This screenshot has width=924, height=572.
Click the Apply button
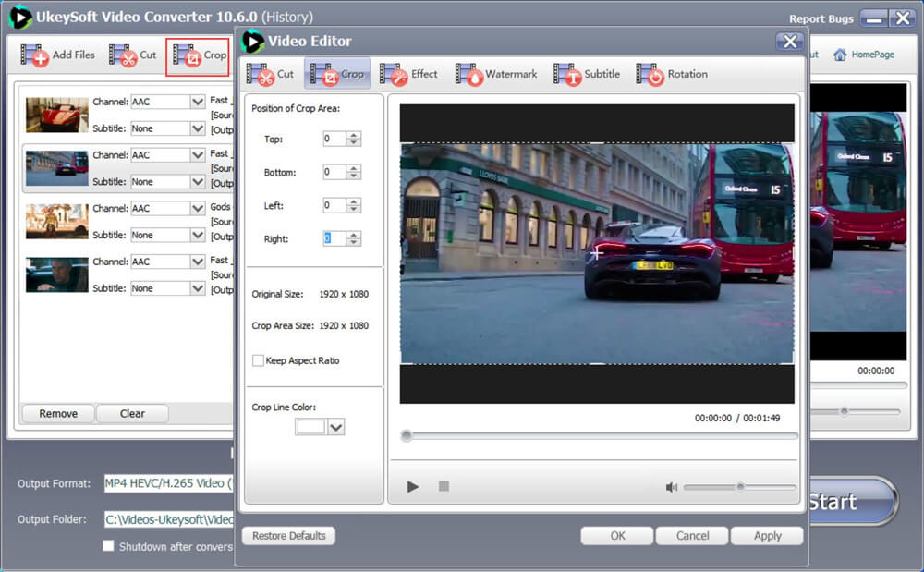(767, 536)
